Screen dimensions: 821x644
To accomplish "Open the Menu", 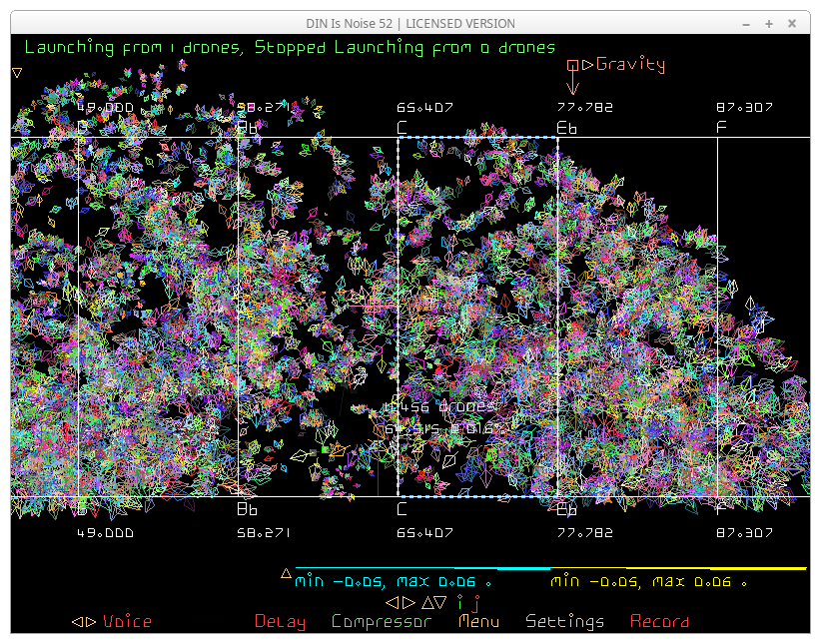I will [478, 622].
